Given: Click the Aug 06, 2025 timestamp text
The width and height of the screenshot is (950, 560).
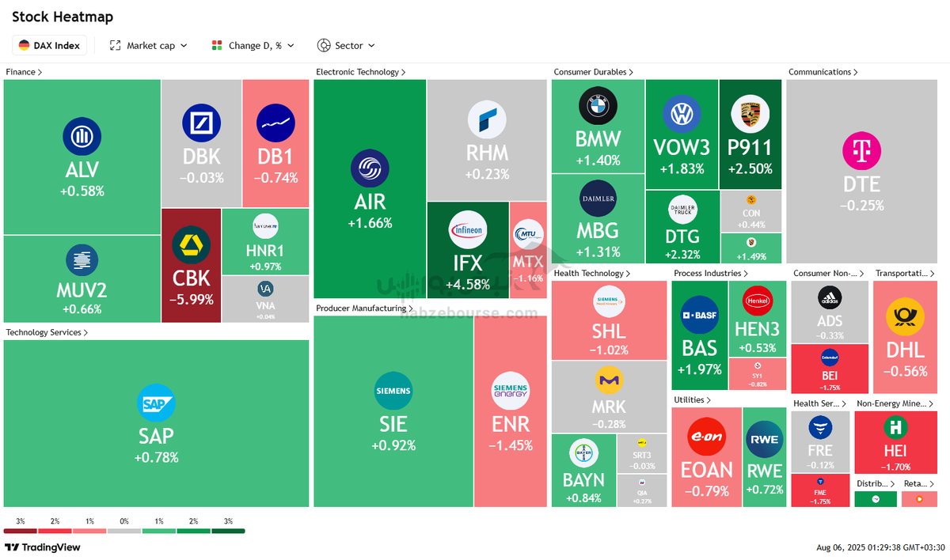Looking at the screenshot, I should click(x=880, y=547).
